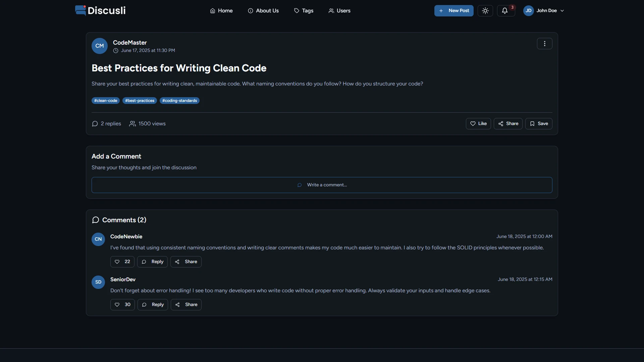Focus the Write a comment field

click(x=322, y=185)
